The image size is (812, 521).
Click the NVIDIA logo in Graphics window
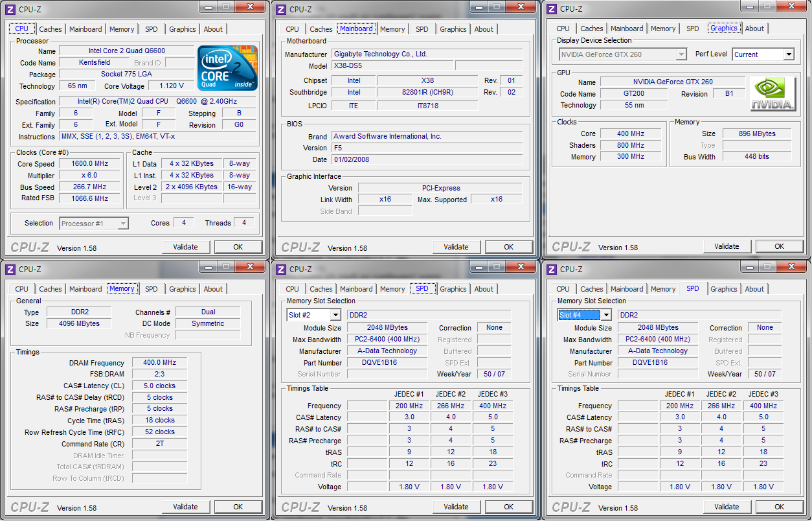(x=773, y=94)
